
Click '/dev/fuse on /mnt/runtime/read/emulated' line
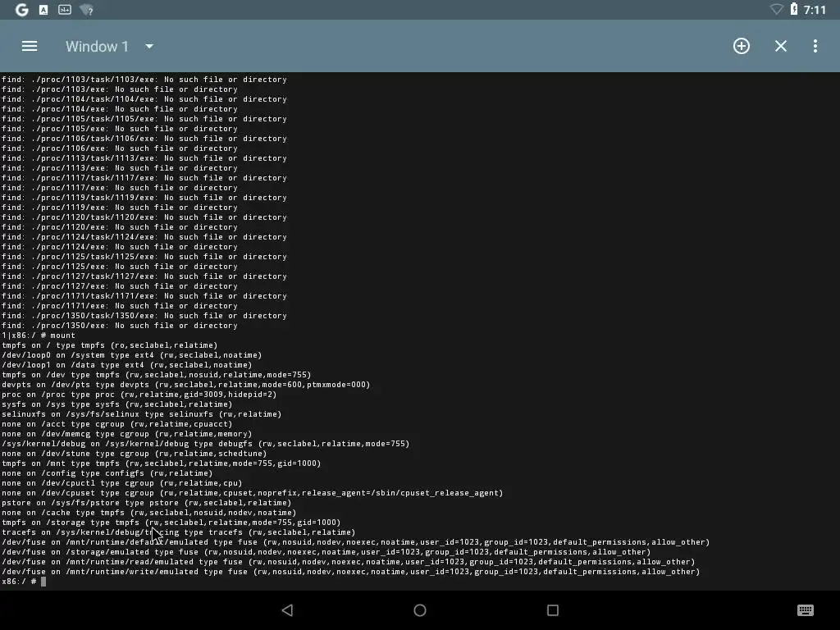(x=348, y=562)
